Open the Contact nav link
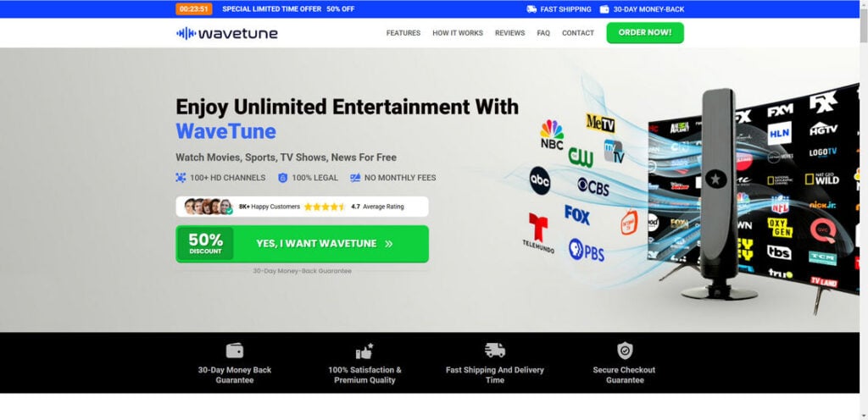This screenshot has height=420, width=868. pyautogui.click(x=578, y=33)
